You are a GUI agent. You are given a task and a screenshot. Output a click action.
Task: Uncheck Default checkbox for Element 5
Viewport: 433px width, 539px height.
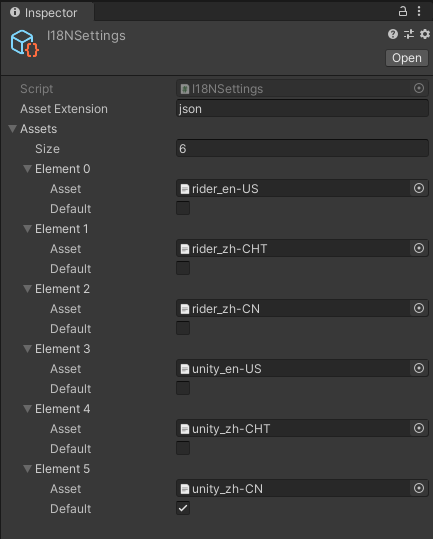pyautogui.click(x=183, y=508)
